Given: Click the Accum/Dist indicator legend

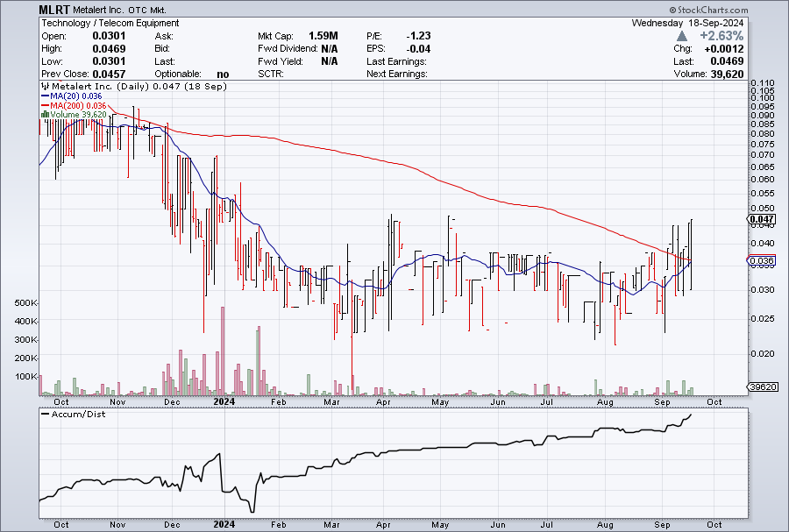Looking at the screenshot, I should click(74, 415).
